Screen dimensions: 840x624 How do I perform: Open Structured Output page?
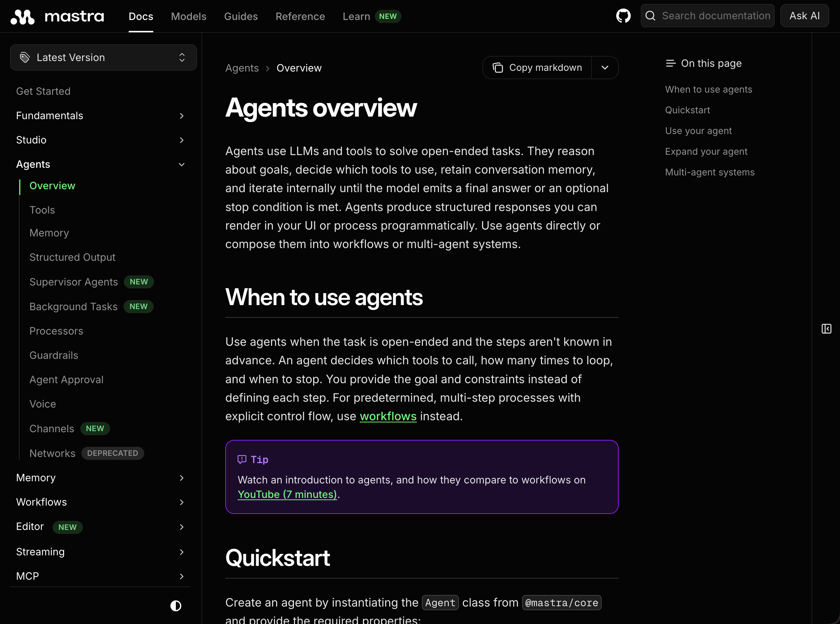click(x=73, y=257)
